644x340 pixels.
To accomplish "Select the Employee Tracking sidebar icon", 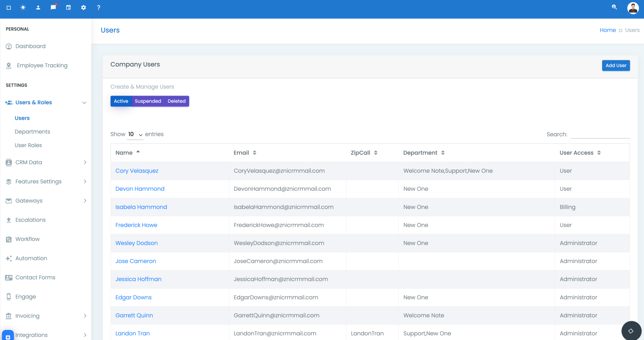I will [9, 65].
